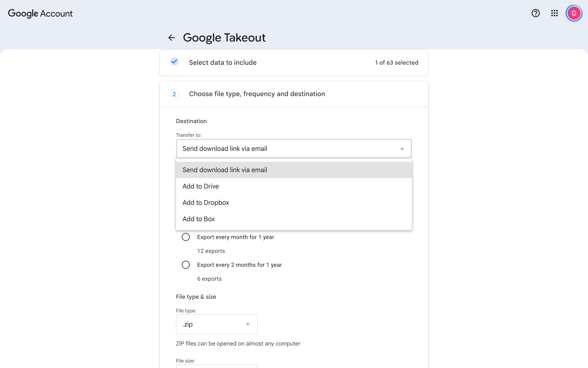
Task: Click the '12 exports' text
Action: click(211, 251)
